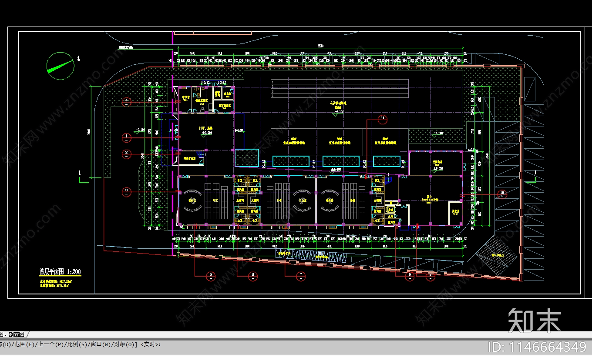Screen dimensions: 592x364
Task: Select grid axis bubble number 8
Action: tap(409, 276)
